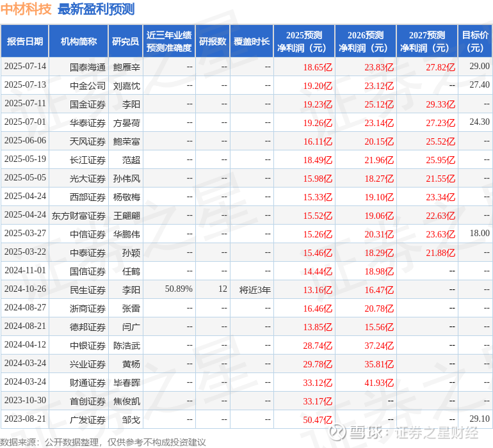Select the 2025预测净利润 column header

304,41
